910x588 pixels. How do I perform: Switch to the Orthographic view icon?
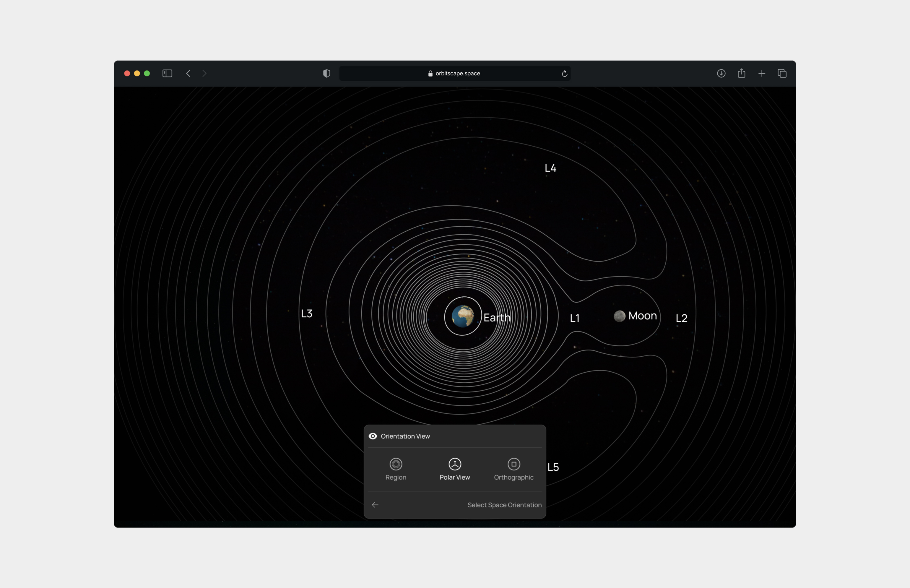514,464
